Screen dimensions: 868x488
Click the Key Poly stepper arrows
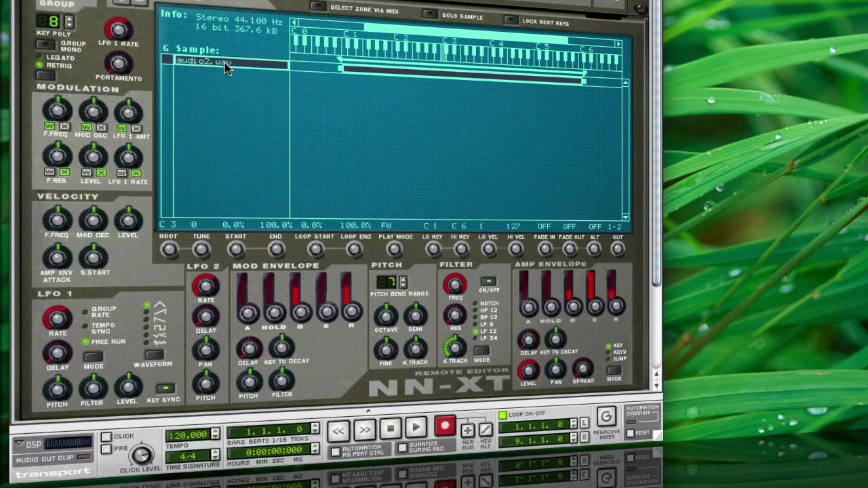[x=68, y=22]
